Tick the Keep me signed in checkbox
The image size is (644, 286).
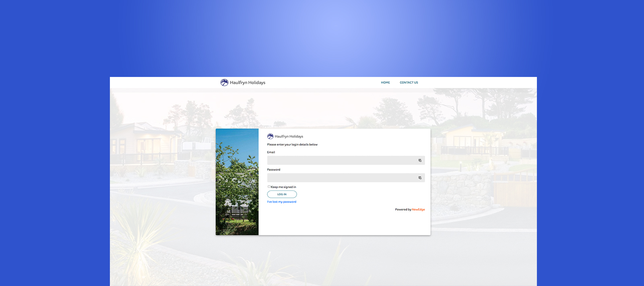click(269, 187)
